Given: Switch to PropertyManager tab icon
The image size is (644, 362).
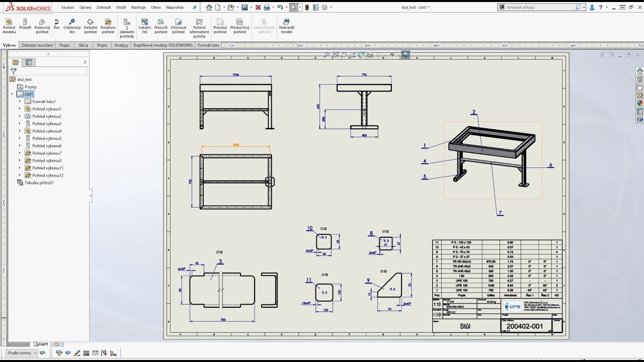Looking at the screenshot, I should (29, 62).
